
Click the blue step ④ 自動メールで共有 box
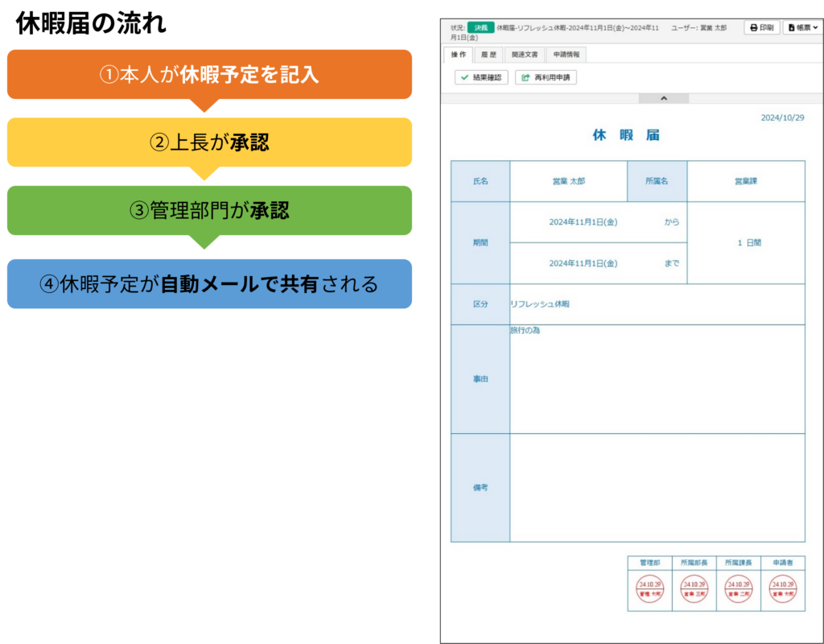click(209, 284)
